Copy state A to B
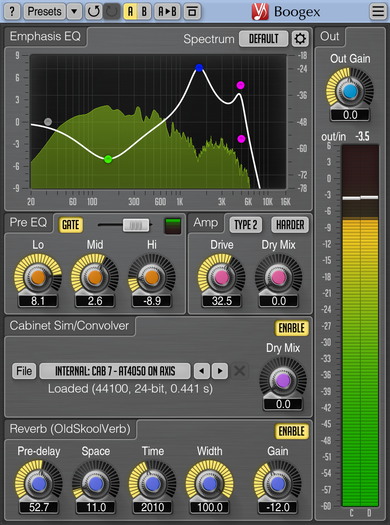Image resolution: width=390 pixels, height=525 pixels. click(167, 11)
